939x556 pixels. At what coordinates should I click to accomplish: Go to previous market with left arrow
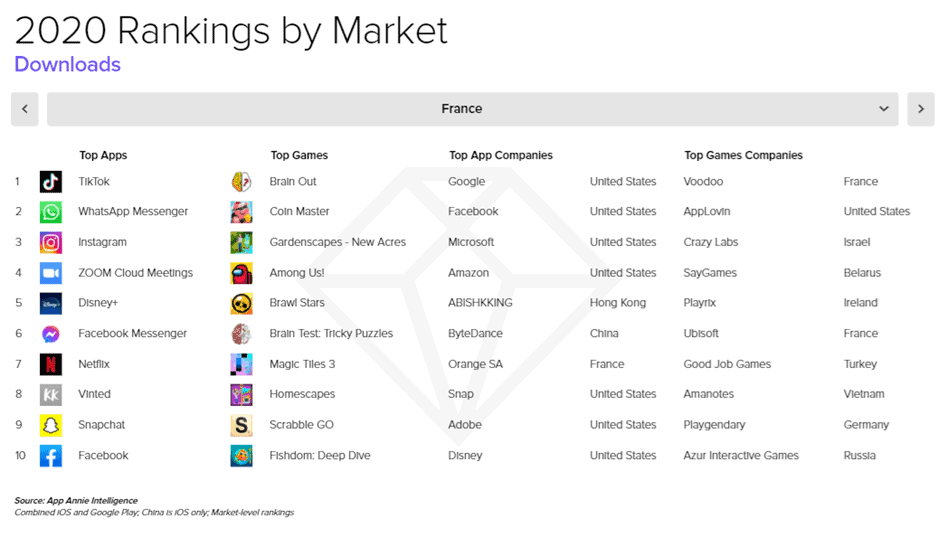[x=25, y=109]
